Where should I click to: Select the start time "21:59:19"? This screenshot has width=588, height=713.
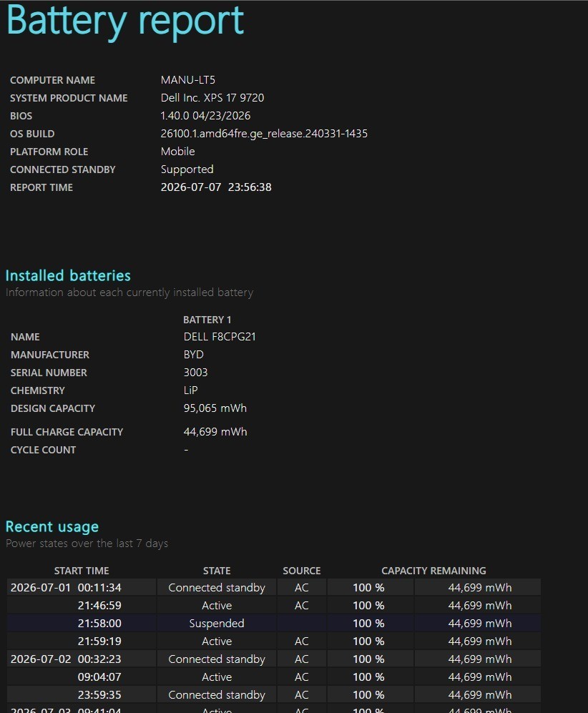pos(99,641)
